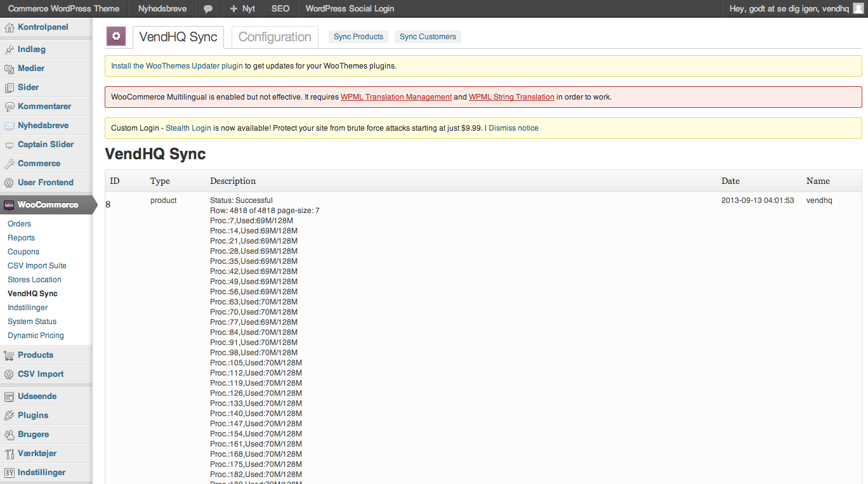Click the Medier media icon in sidebar
Image resolution: width=868 pixels, height=484 pixels.
click(x=9, y=69)
